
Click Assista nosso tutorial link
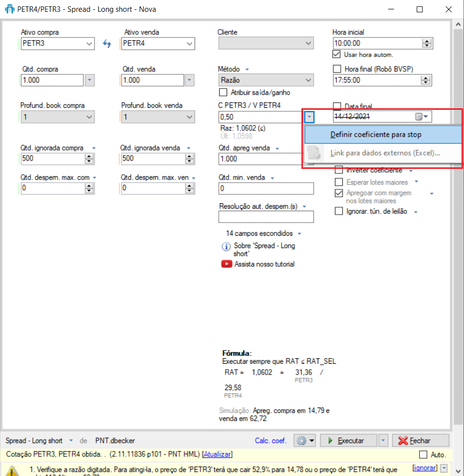[x=265, y=264]
